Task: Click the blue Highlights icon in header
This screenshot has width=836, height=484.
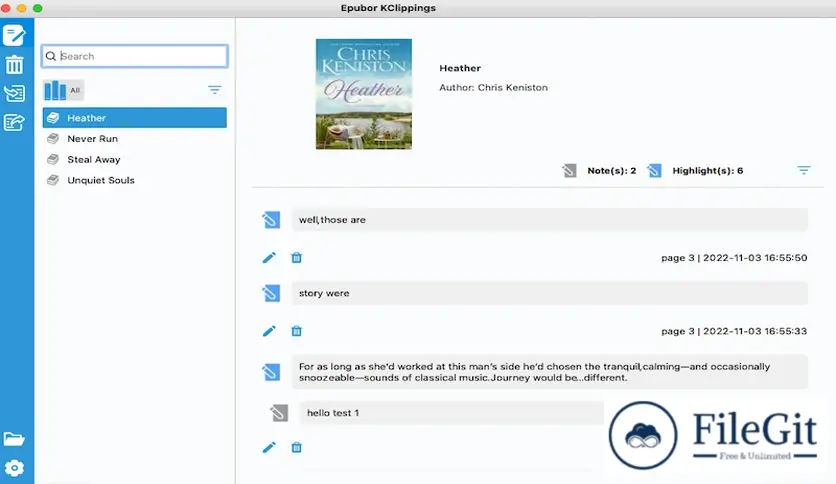Action: (x=654, y=171)
